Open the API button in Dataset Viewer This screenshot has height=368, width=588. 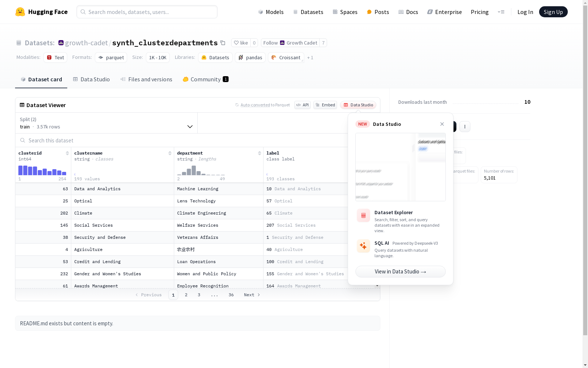point(302,105)
